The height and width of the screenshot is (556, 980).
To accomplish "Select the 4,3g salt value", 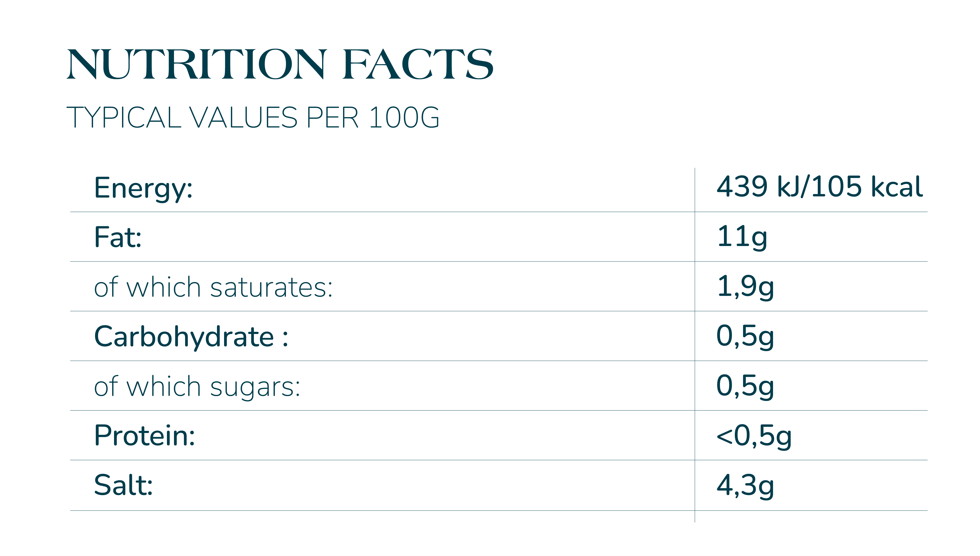I will (745, 485).
